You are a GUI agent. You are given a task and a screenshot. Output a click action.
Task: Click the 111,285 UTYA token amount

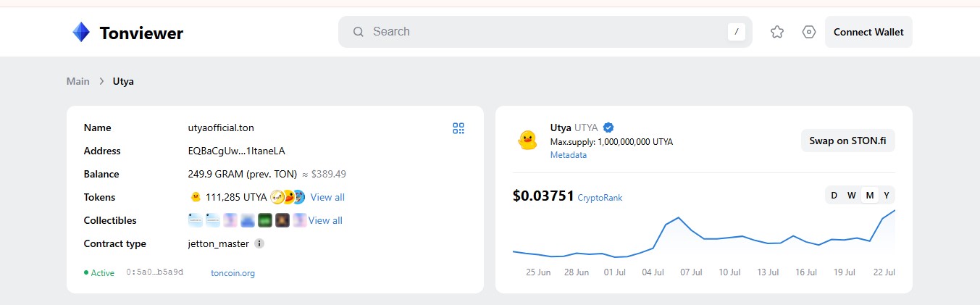pos(236,197)
